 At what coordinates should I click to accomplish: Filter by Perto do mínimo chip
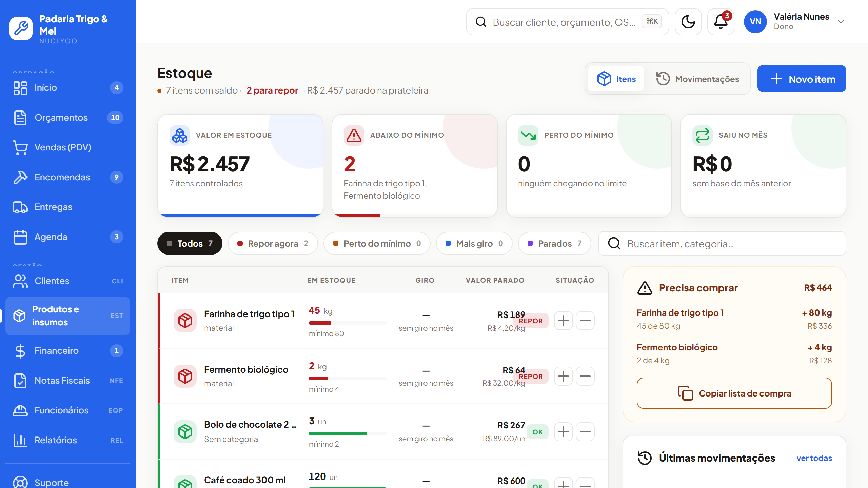point(377,243)
